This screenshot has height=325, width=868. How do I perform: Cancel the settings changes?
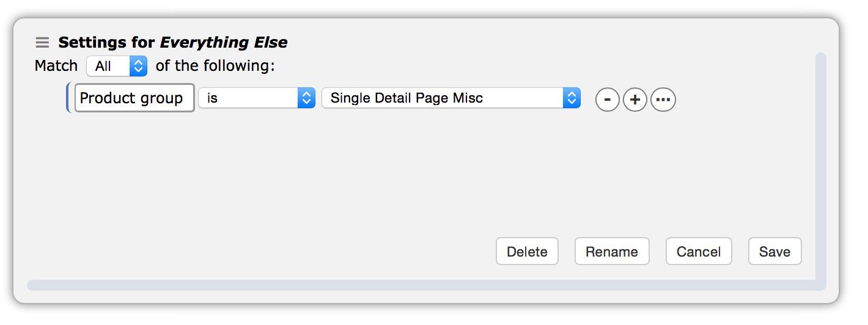[699, 252]
